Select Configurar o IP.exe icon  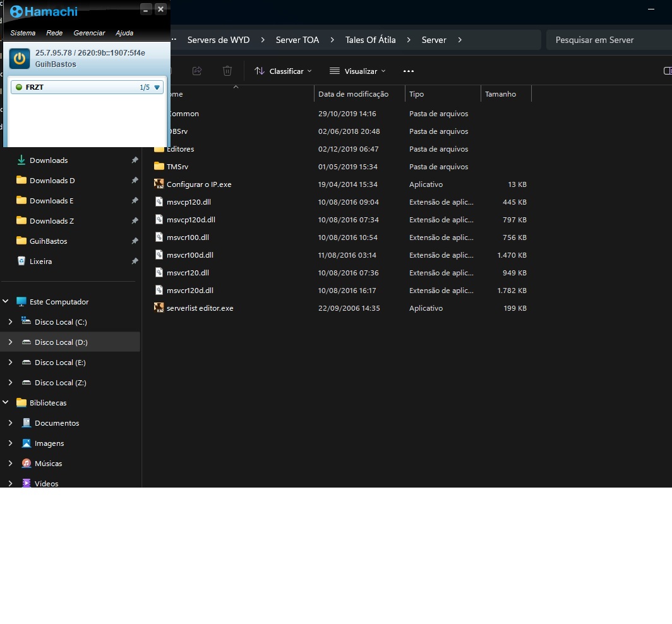click(x=159, y=184)
